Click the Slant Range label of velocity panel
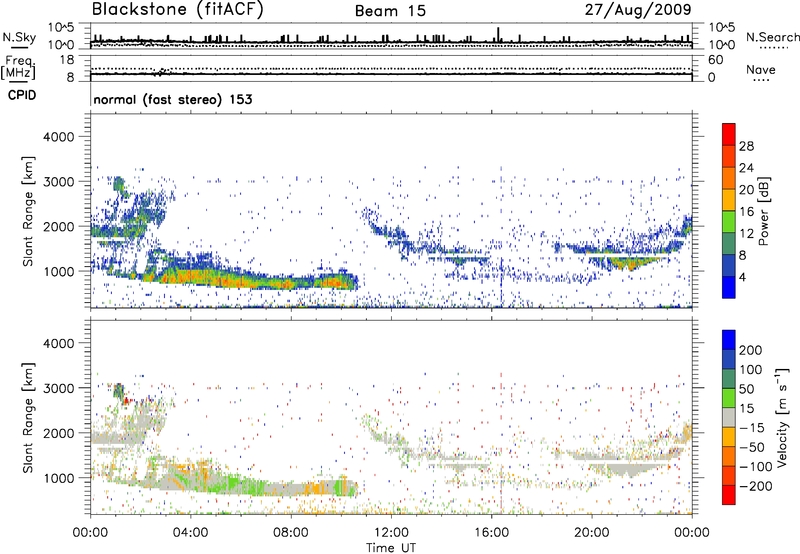This screenshot has height=554, width=800. tap(28, 417)
